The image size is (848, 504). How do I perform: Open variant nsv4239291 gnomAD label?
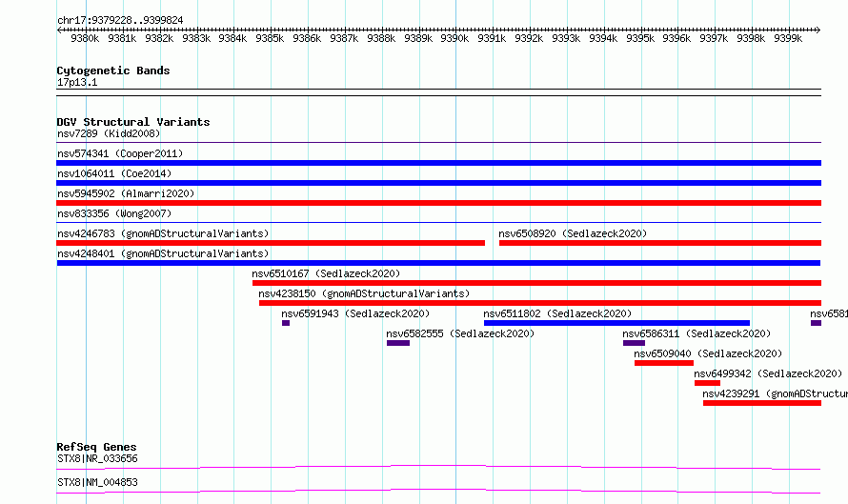click(775, 393)
